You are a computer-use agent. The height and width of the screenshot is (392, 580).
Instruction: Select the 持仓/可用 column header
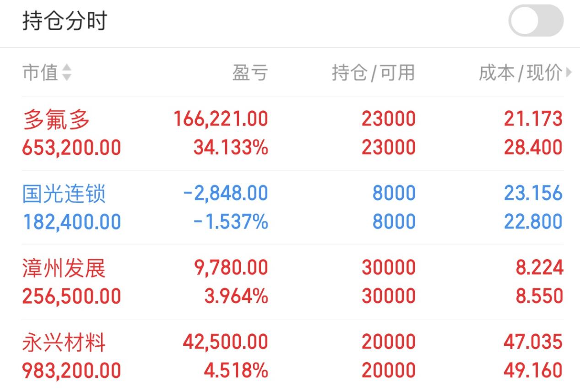[x=374, y=73]
